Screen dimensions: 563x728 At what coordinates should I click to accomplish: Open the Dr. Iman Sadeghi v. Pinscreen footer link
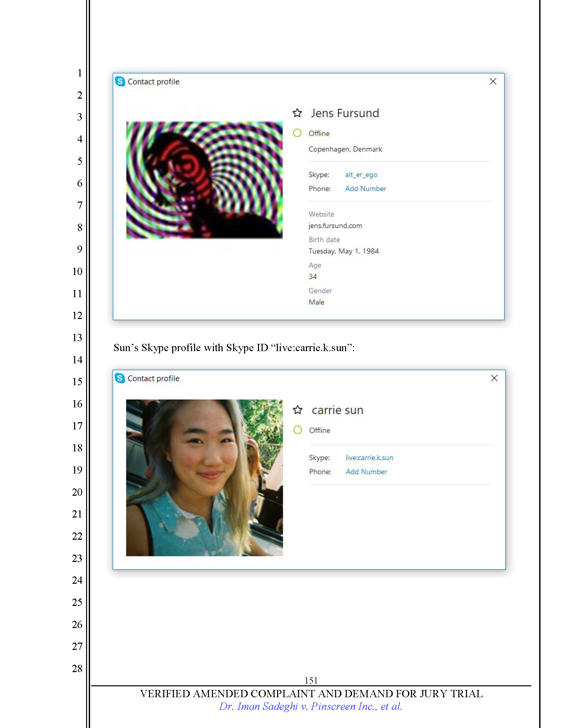coord(310,706)
